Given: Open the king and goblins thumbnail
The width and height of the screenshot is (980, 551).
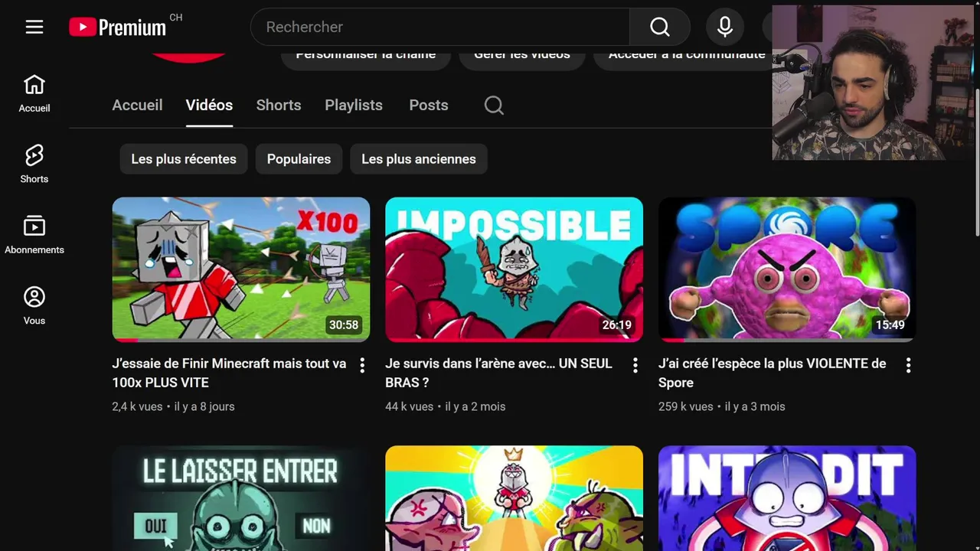Looking at the screenshot, I should pyautogui.click(x=514, y=498).
